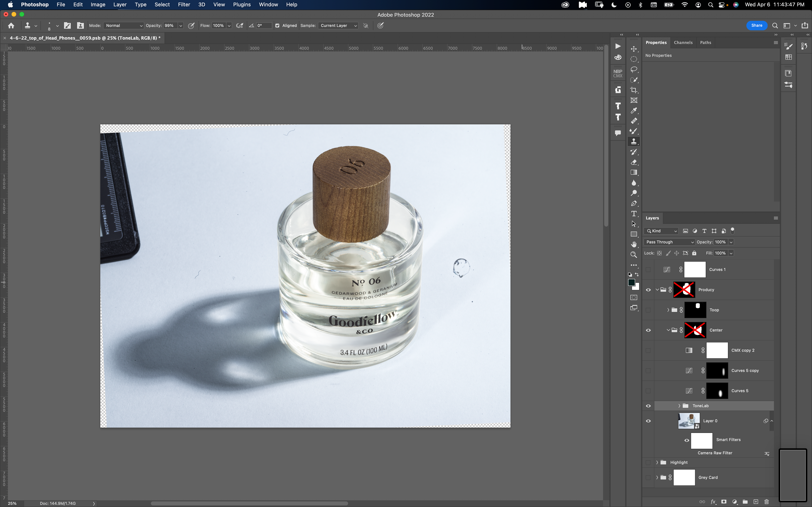Select the Pen tool
The width and height of the screenshot is (812, 507).
[634, 203]
